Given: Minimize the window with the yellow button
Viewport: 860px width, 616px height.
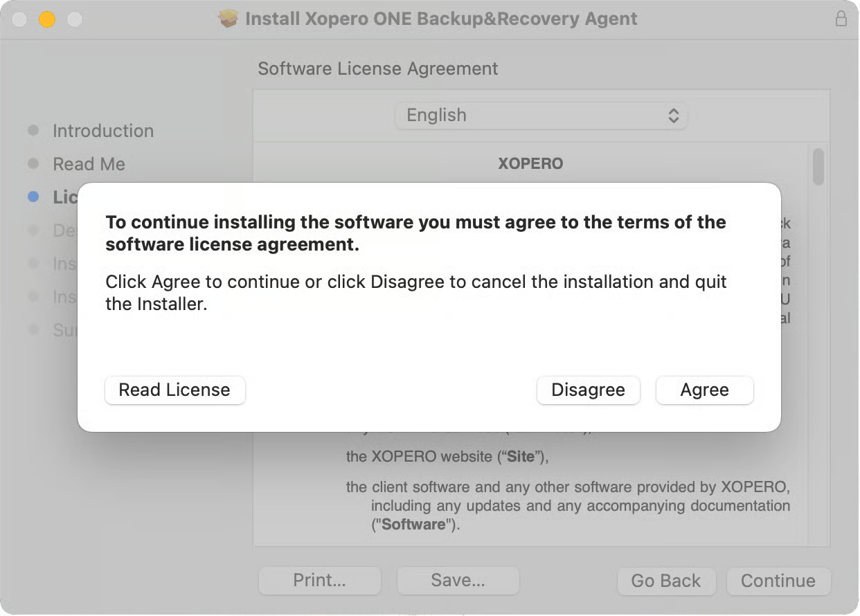Looking at the screenshot, I should (47, 19).
